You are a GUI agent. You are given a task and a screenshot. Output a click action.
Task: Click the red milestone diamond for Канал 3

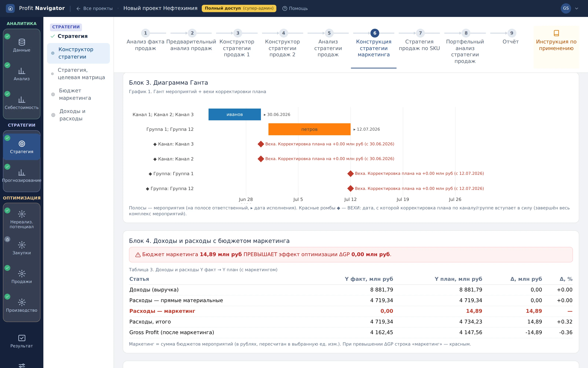261,144
